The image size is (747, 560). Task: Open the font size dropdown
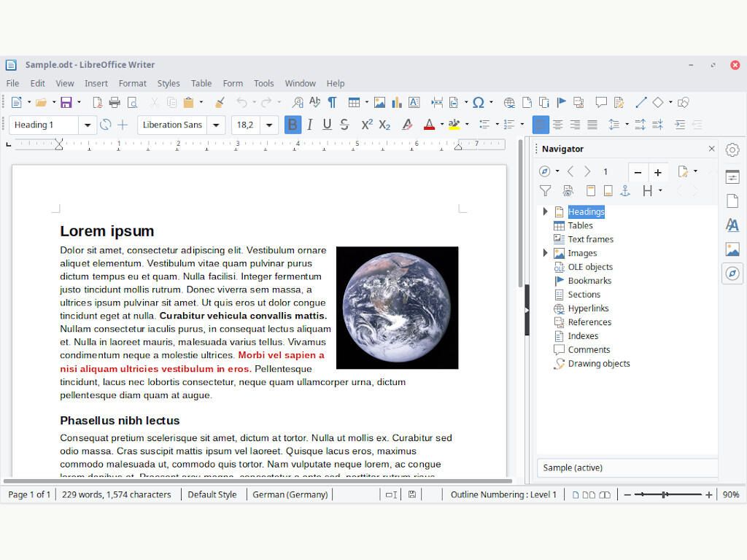coord(269,125)
